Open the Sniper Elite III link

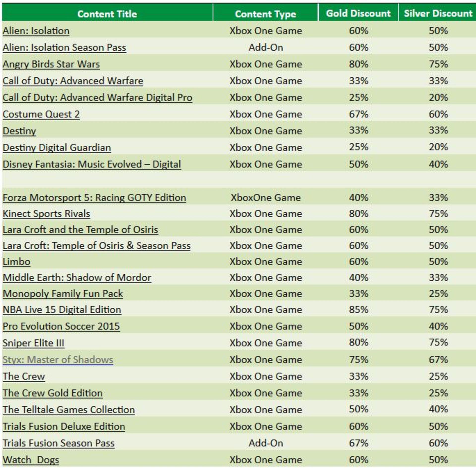tap(33, 343)
